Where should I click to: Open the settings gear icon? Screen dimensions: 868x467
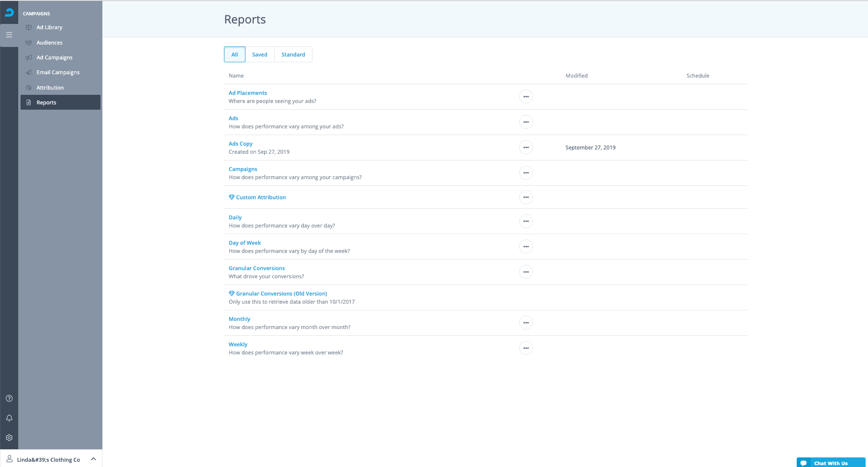tap(9, 438)
